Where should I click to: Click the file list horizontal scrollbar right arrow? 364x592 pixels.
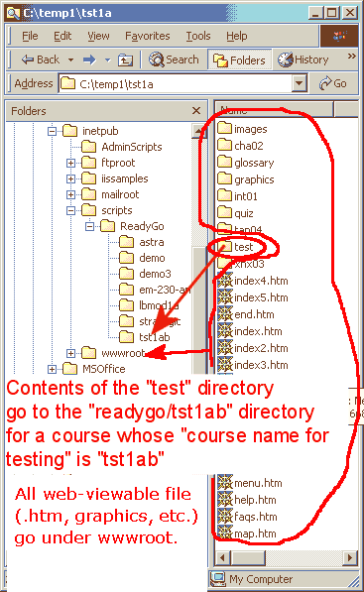point(350,557)
